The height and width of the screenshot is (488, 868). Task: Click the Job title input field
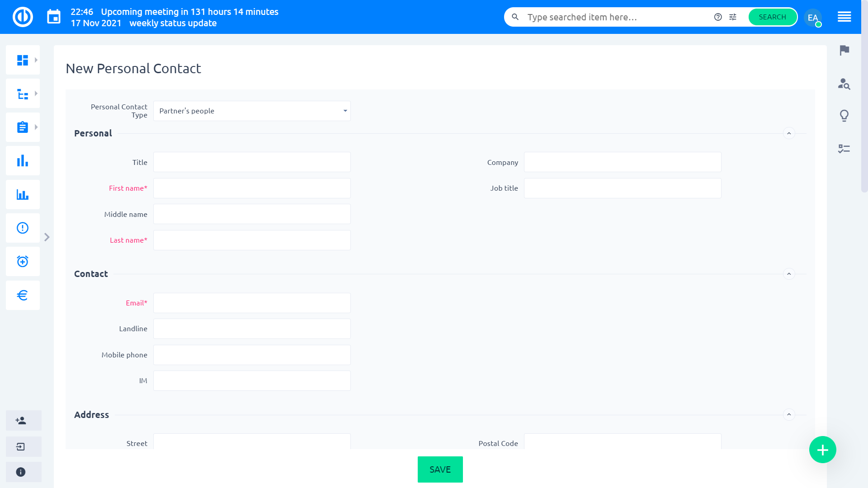tap(623, 188)
